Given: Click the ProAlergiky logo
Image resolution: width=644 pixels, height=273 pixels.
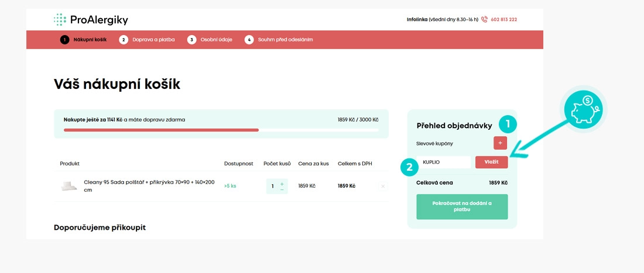Looking at the screenshot, I should tap(91, 19).
